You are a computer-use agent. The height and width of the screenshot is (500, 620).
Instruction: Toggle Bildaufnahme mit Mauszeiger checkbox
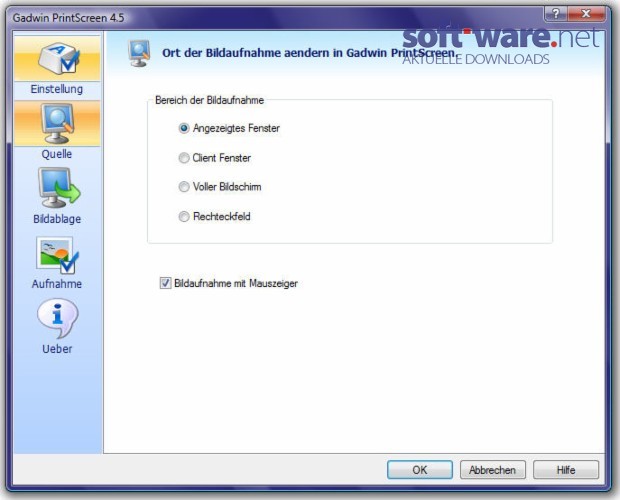(x=165, y=283)
